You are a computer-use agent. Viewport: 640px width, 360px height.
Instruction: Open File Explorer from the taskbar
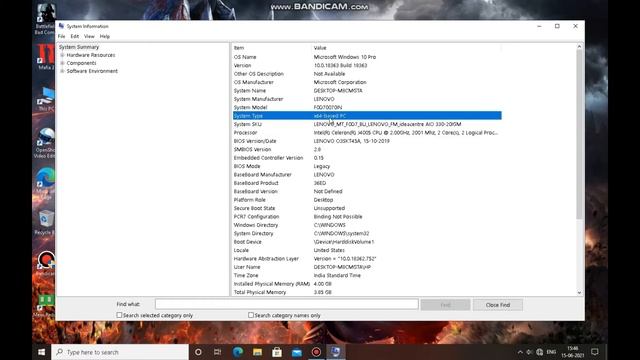257,352
